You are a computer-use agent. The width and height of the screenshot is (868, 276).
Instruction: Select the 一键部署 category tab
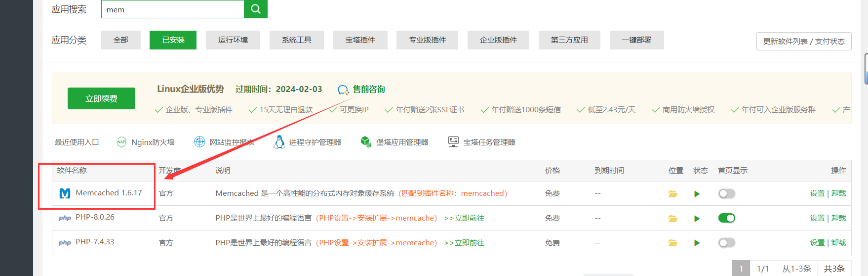[x=637, y=40]
